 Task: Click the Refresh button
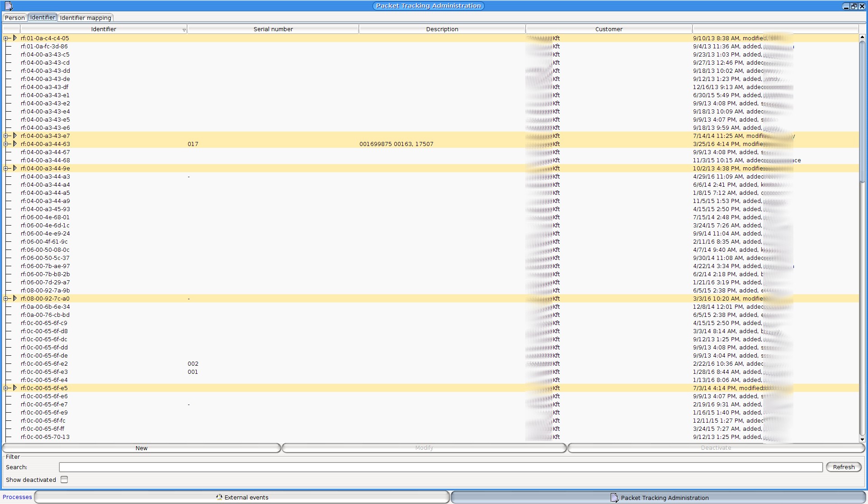[x=844, y=467]
